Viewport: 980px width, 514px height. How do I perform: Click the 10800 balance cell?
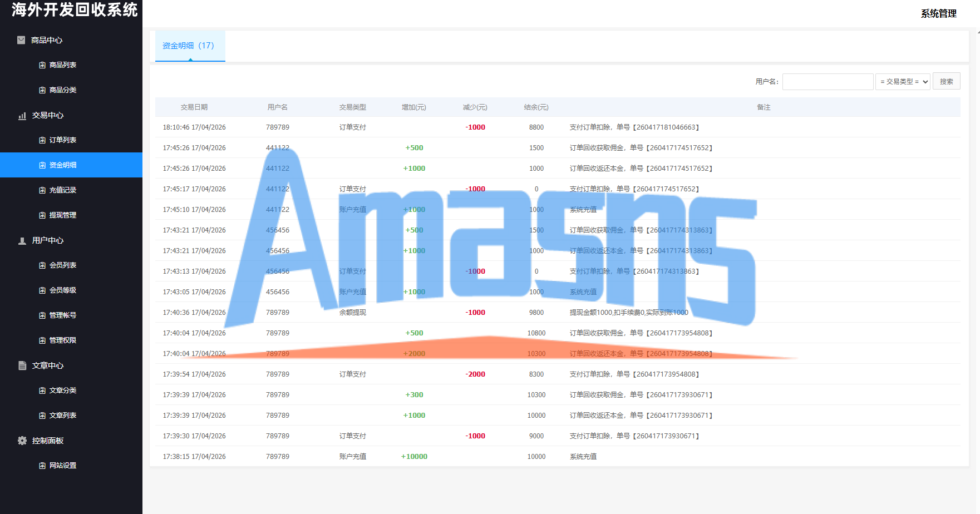coord(536,333)
